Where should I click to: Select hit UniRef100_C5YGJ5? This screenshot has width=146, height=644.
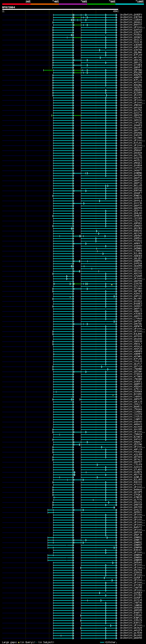tap(131, 361)
